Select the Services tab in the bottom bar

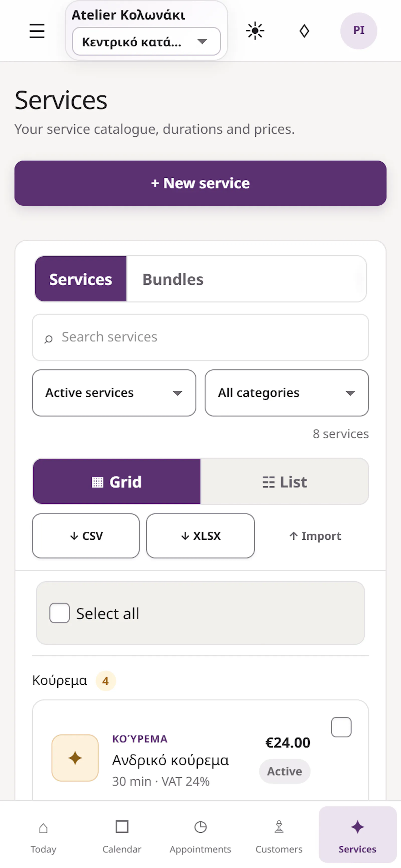[358, 834]
